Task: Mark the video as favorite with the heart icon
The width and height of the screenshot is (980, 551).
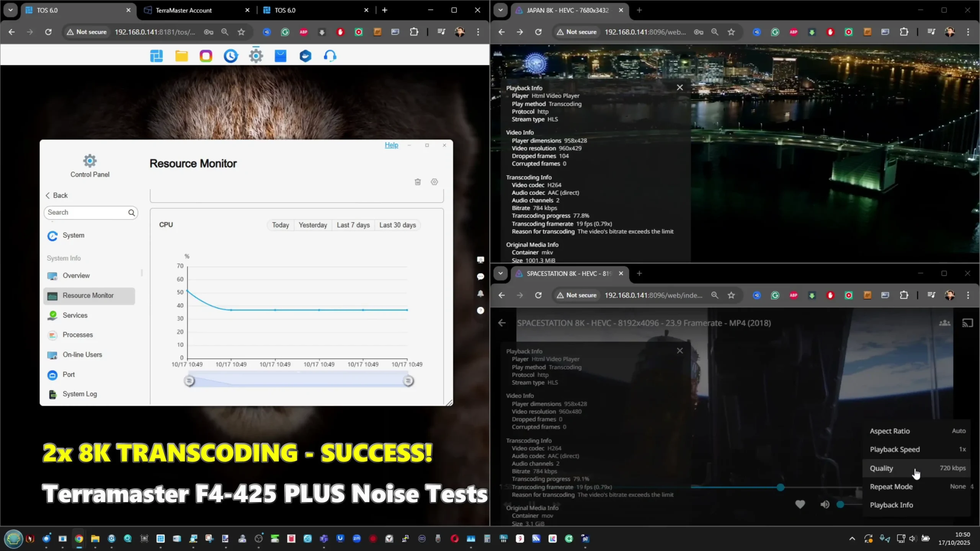Action: pyautogui.click(x=800, y=505)
